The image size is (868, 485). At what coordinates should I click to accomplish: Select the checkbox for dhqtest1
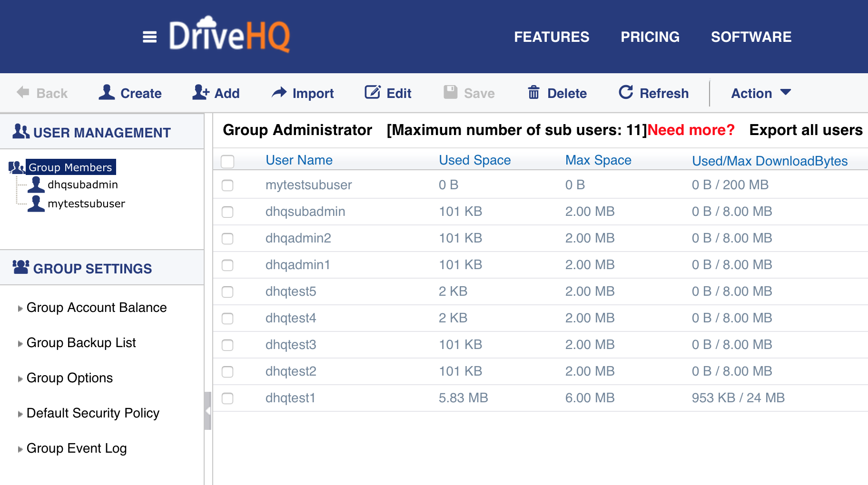pyautogui.click(x=227, y=398)
